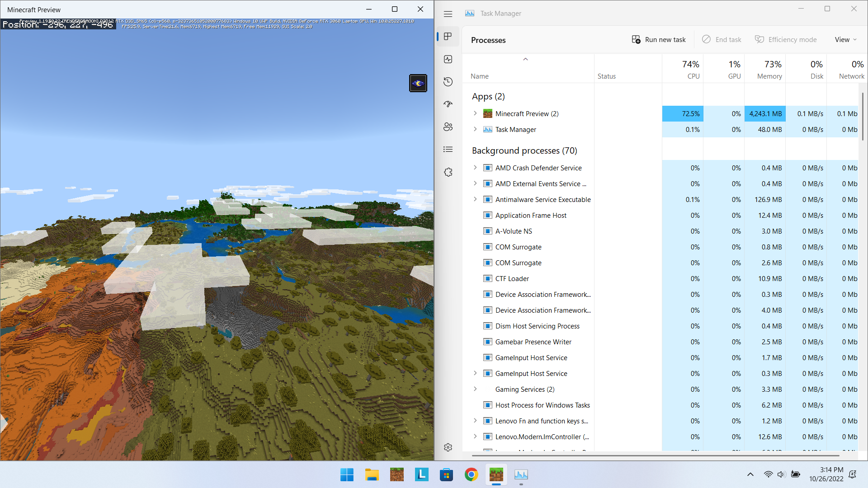Click the Windows Start button
868x488 pixels.
(347, 474)
